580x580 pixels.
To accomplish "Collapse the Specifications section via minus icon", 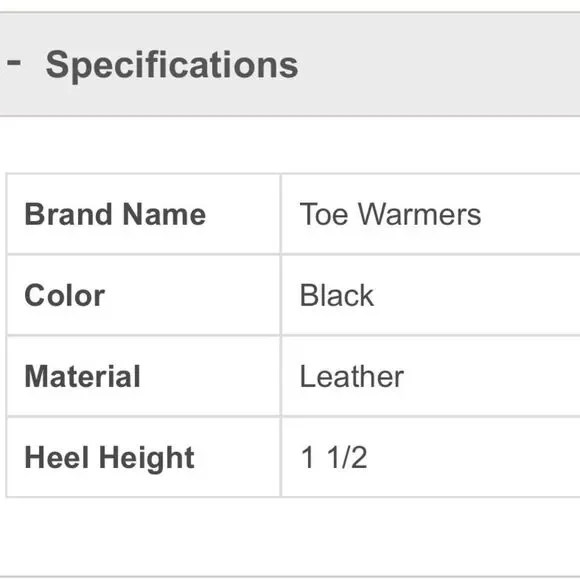I will [14, 63].
